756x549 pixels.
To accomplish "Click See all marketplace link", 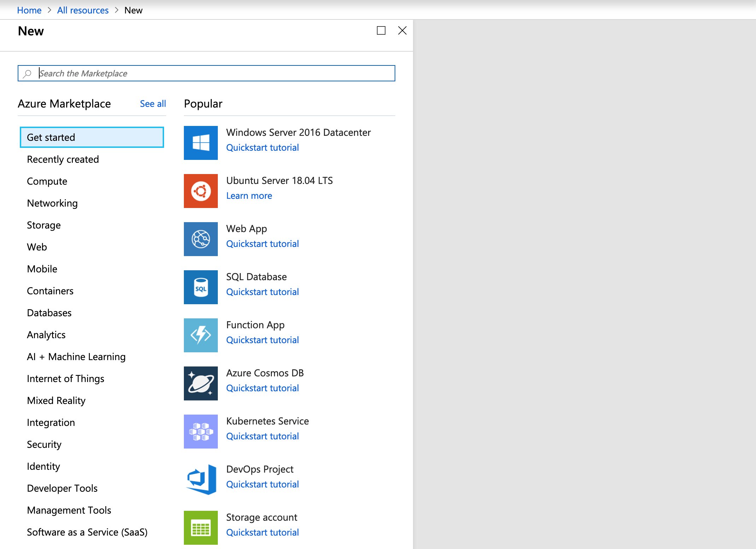I will click(153, 104).
